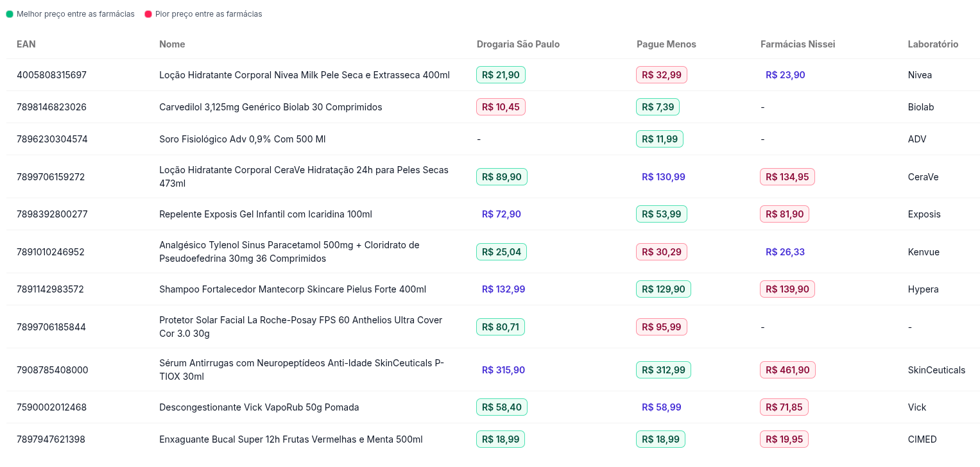Click the green R$ 21,90 price badge
Screen dimensions: 980x467
click(x=501, y=75)
